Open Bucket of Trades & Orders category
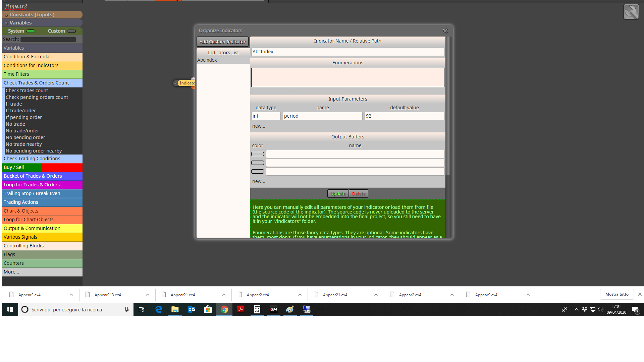Viewport: 644px width, 362px height. [42, 176]
